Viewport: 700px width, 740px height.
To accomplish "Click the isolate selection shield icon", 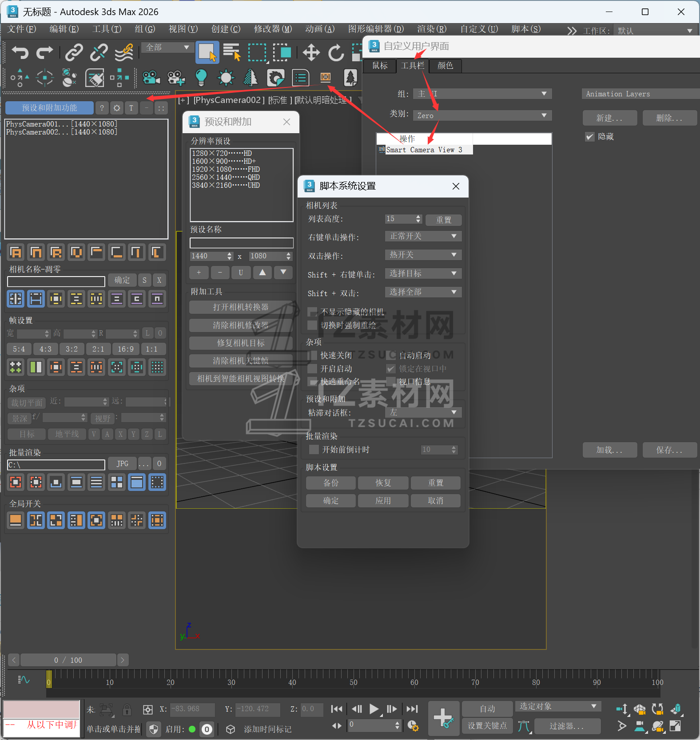I will [x=154, y=729].
